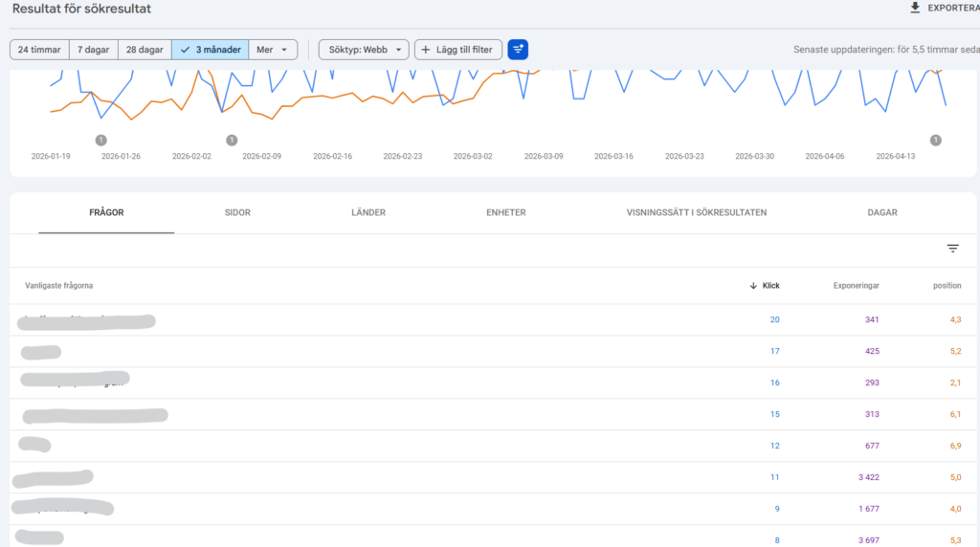The width and height of the screenshot is (980, 547).
Task: Click the blue filter settings icon
Action: pyautogui.click(x=518, y=50)
